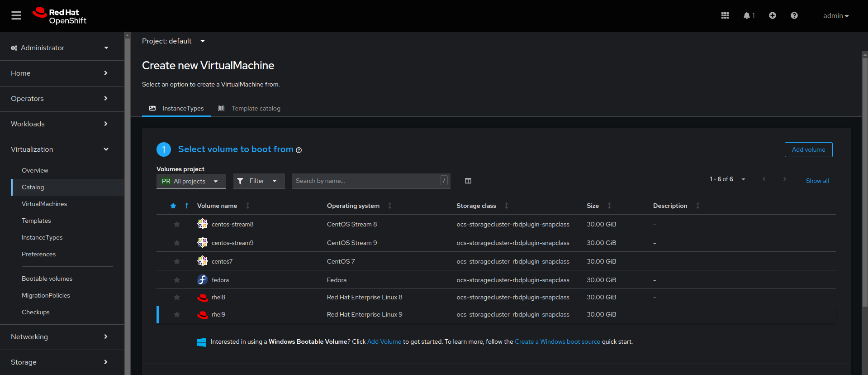
Task: Open VirtualMachines in the sidebar
Action: tap(44, 204)
